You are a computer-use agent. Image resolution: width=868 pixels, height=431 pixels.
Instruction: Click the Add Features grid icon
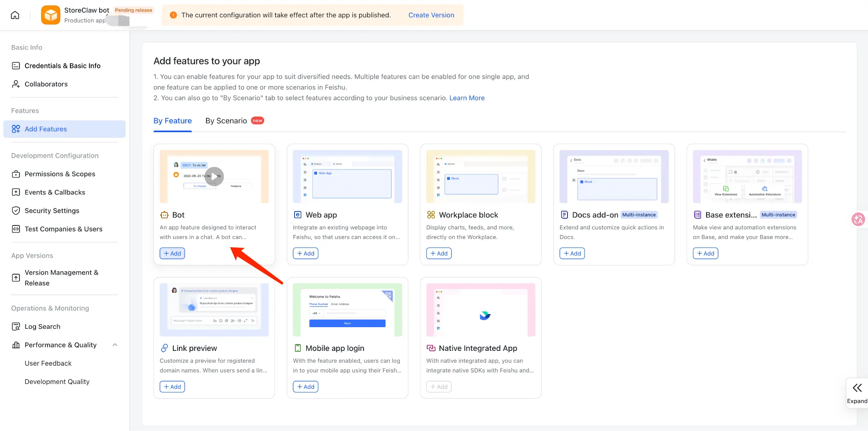point(16,129)
